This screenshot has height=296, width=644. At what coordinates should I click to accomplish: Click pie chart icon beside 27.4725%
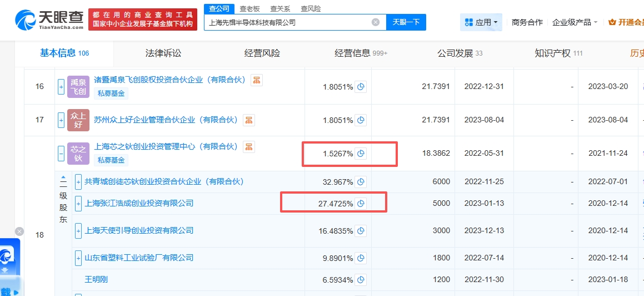361,204
